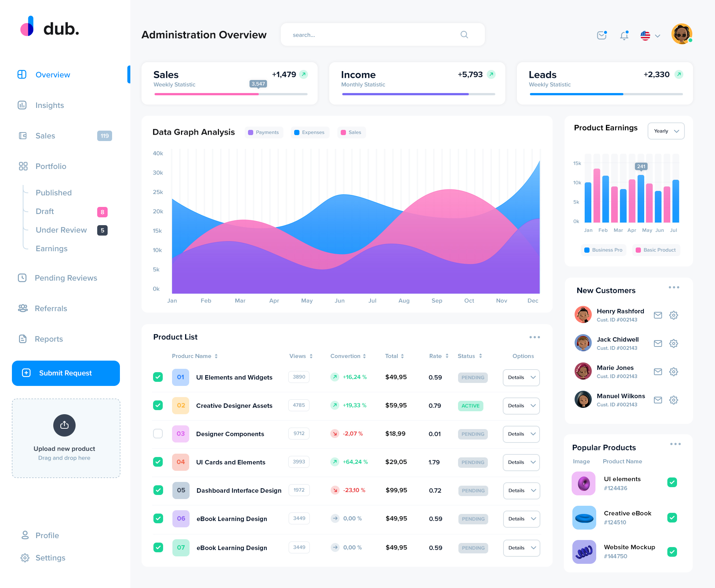Click the Reports document icon

click(x=22, y=339)
